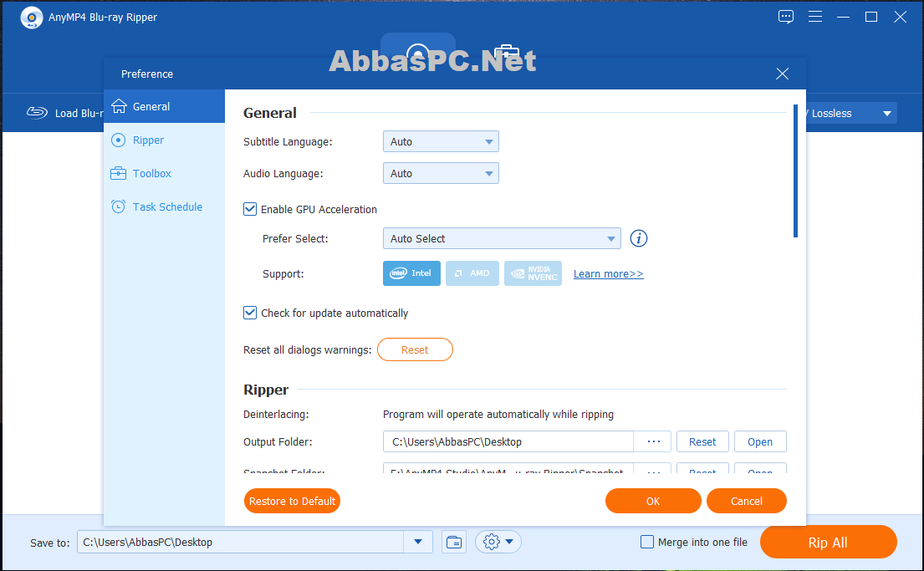The width and height of the screenshot is (924, 571).
Task: Expand the Audio Language dropdown
Action: point(441,173)
